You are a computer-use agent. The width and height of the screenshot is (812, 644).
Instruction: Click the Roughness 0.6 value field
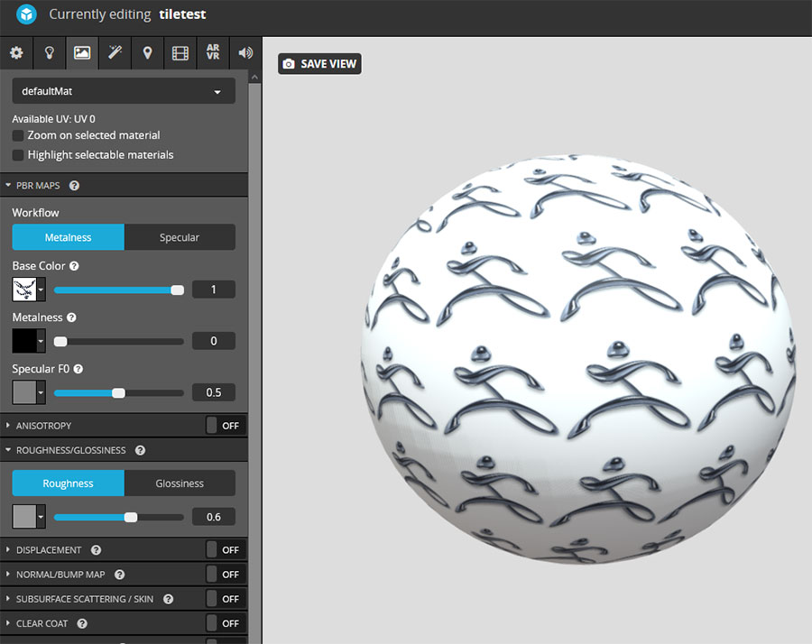213,517
